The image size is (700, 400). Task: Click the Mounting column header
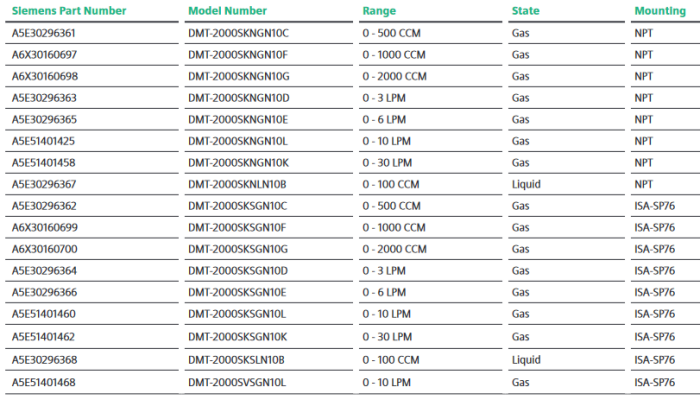coord(659,10)
